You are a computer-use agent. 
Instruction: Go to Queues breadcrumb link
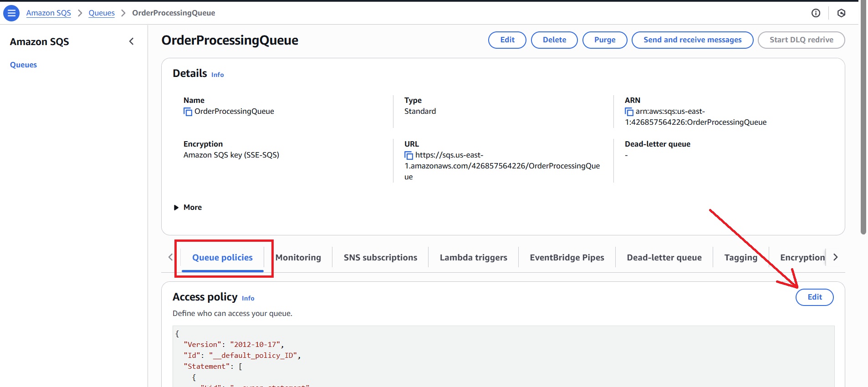[x=102, y=13]
